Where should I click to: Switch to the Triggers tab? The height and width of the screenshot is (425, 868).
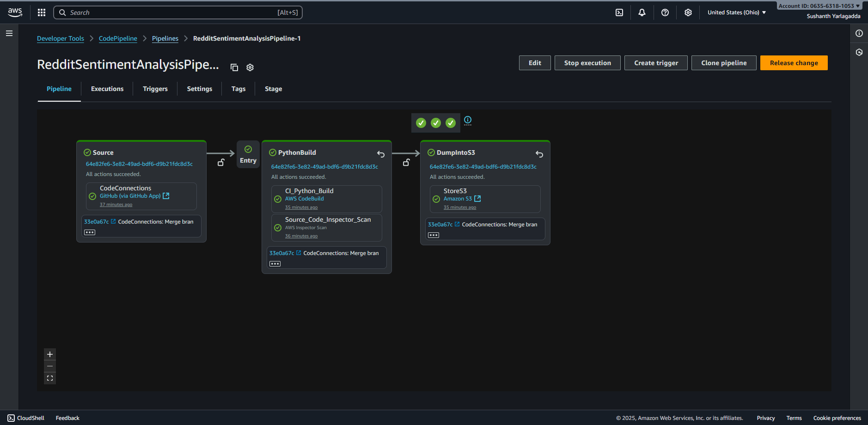pyautogui.click(x=155, y=89)
